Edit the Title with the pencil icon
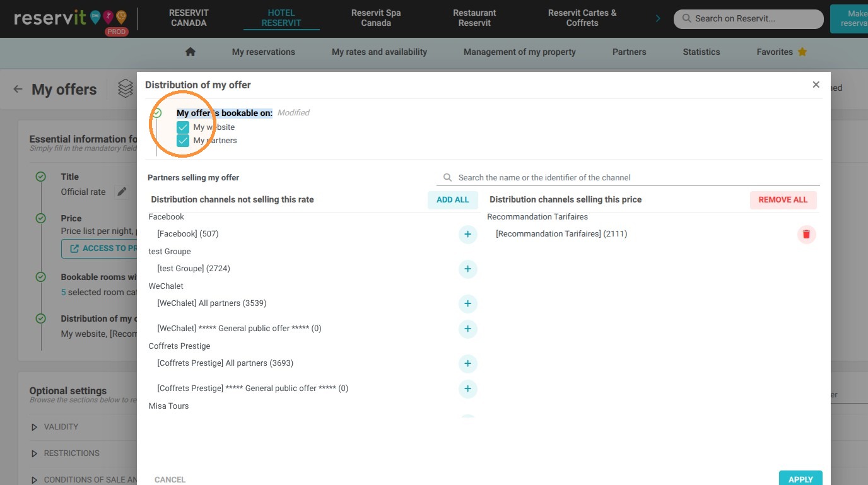The height and width of the screenshot is (485, 868). pos(122,192)
